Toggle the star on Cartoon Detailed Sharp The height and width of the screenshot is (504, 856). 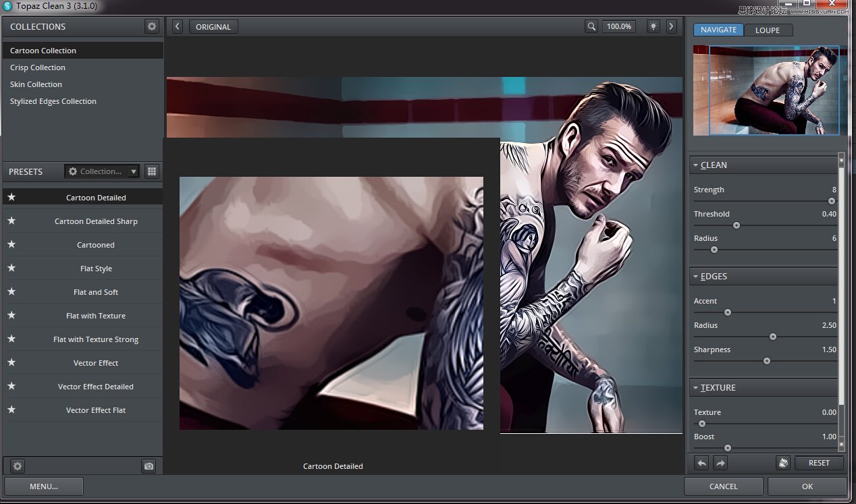11,221
